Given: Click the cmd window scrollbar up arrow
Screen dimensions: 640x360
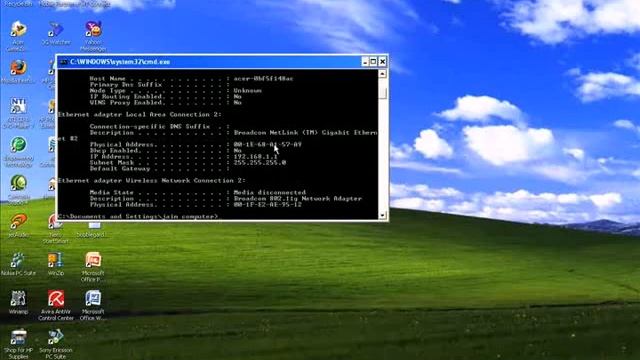Looking at the screenshot, I should pyautogui.click(x=382, y=74).
